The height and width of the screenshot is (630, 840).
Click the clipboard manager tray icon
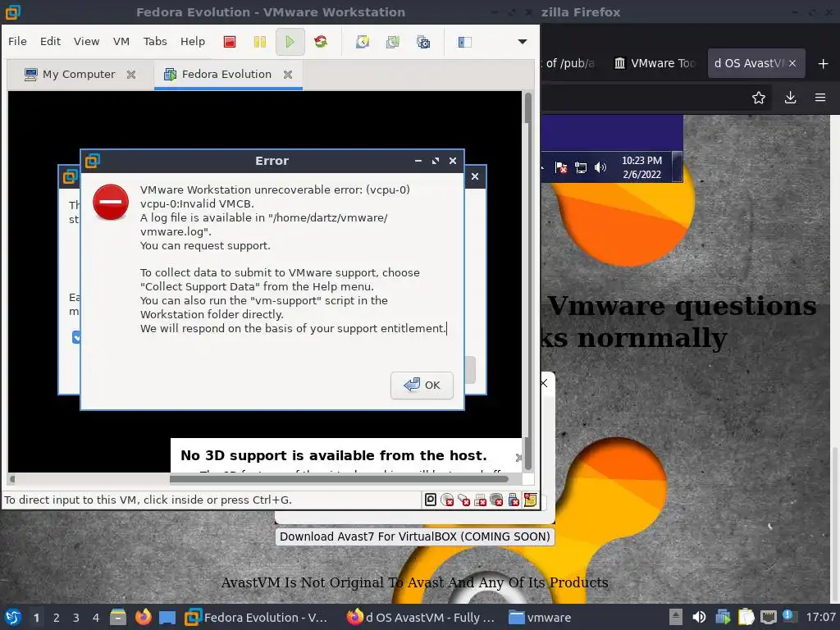[x=746, y=618]
